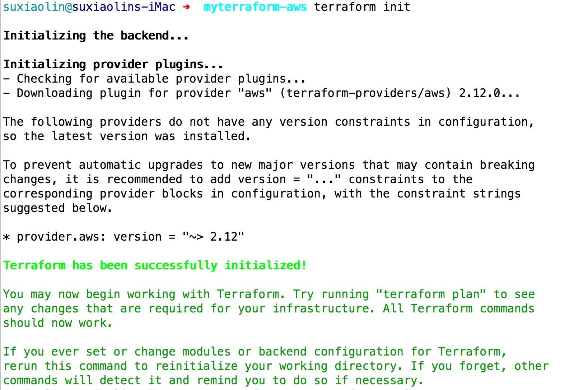
Task: Click 'so the latest version was installed' line
Action: (x=126, y=136)
